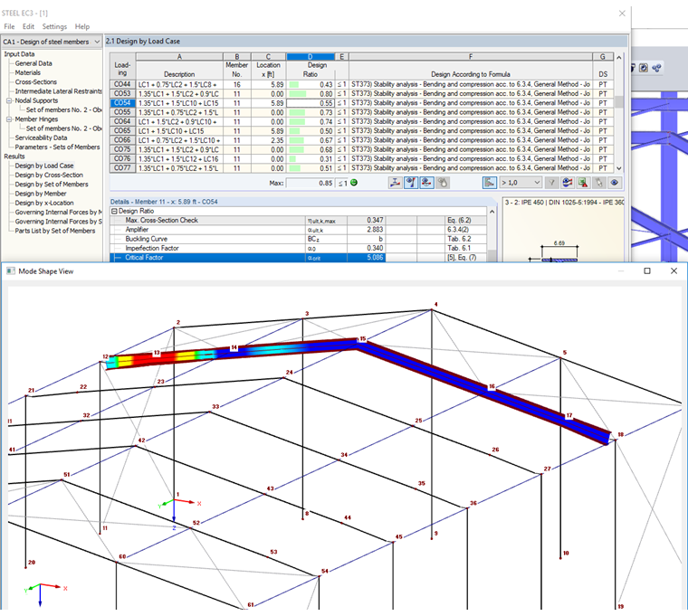
Task: Click the export to Excel icon
Action: 583,183
